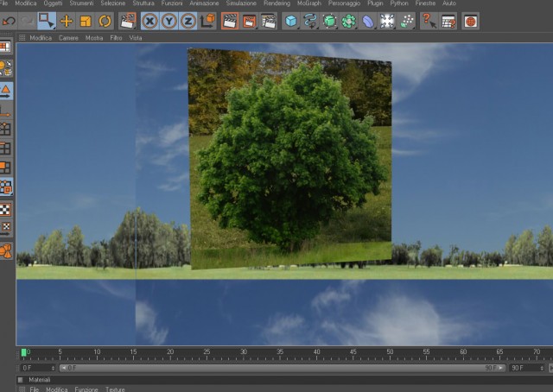Image resolution: width=553 pixels, height=392 pixels.
Task: Toggle the X axis lock
Action: (149, 21)
